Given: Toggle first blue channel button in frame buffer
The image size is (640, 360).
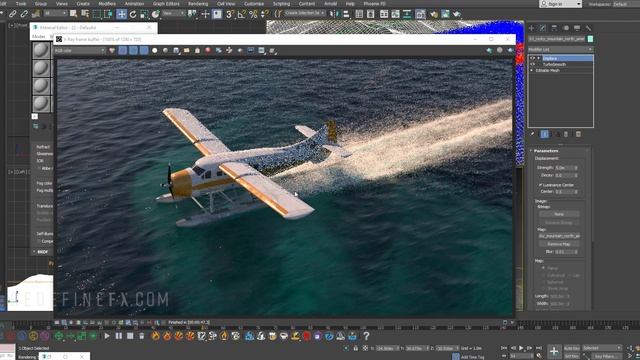Looking at the screenshot, I should coord(122,51).
